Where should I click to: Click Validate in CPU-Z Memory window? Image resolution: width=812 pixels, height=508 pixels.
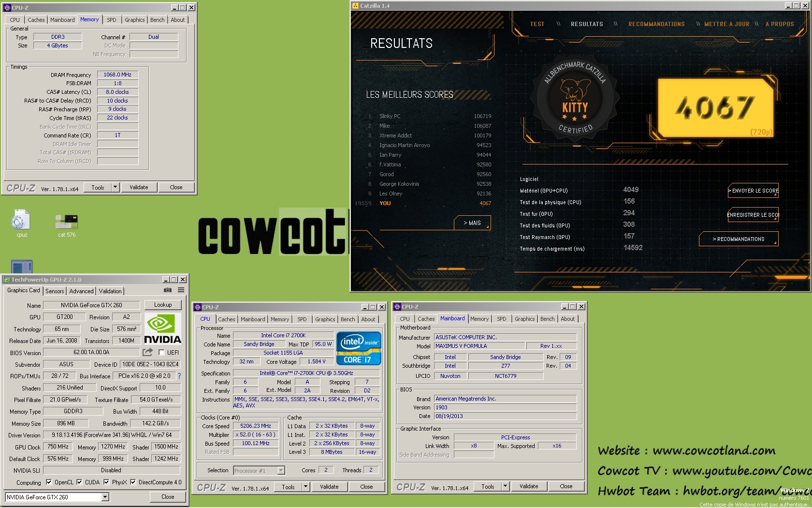coord(139,187)
